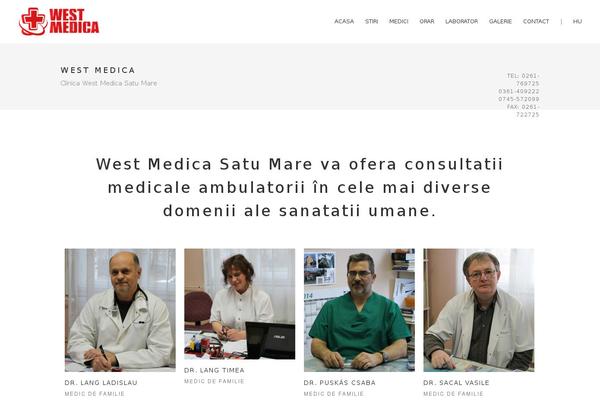
Task: Click the name DR. LANG LADISLAU
Action: point(101,382)
